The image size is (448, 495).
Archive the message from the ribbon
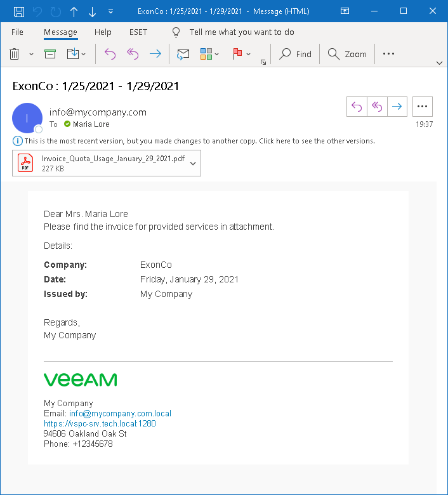point(50,54)
